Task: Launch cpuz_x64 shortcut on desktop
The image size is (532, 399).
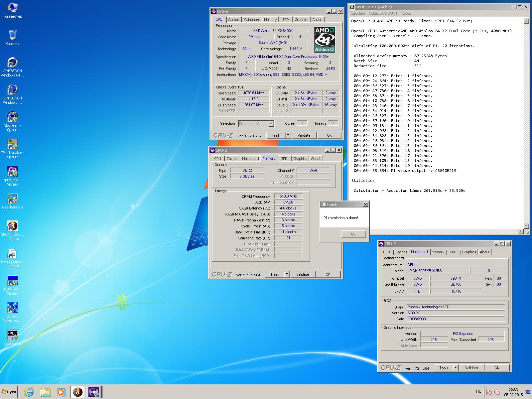Action: [12, 176]
